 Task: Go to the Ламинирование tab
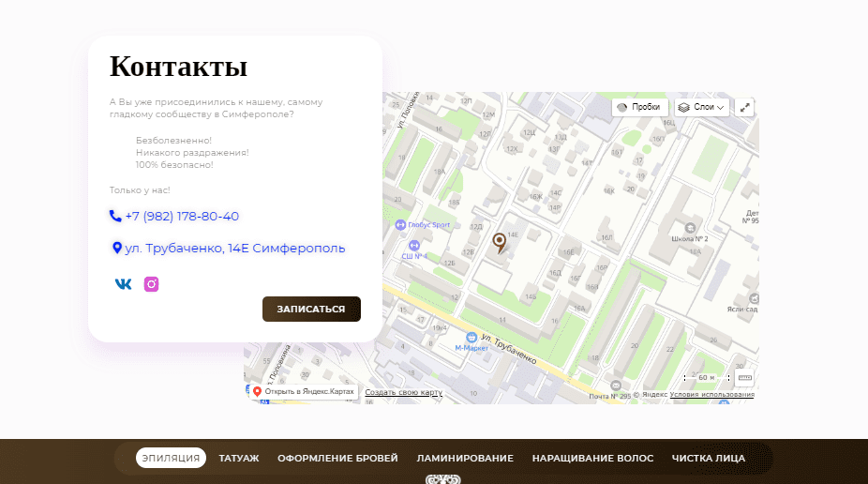pyautogui.click(x=465, y=458)
